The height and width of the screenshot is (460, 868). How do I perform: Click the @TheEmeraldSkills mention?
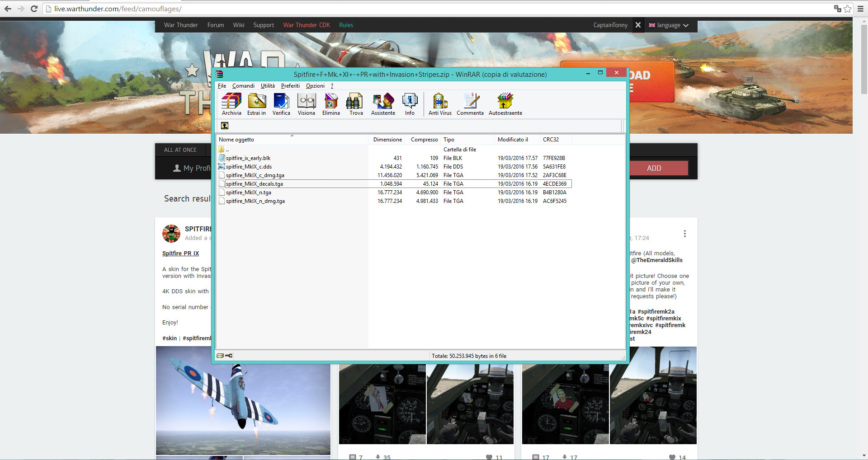pos(657,260)
